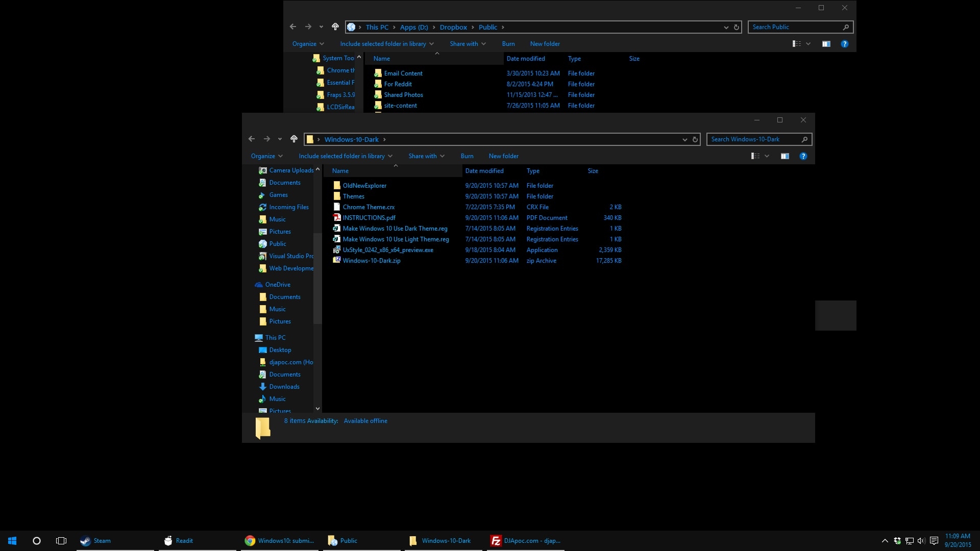
Task: Open the Cortana search circle on taskbar
Action: 36,541
